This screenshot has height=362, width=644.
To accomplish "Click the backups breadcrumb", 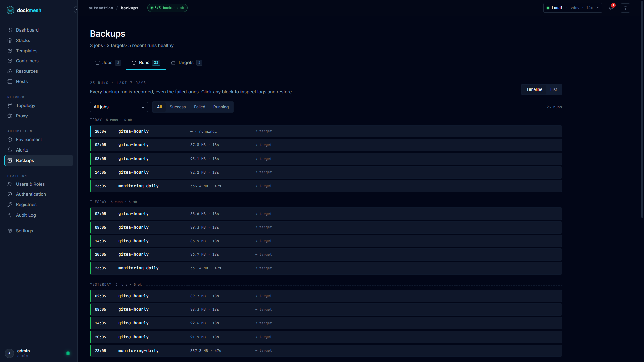I will [129, 8].
